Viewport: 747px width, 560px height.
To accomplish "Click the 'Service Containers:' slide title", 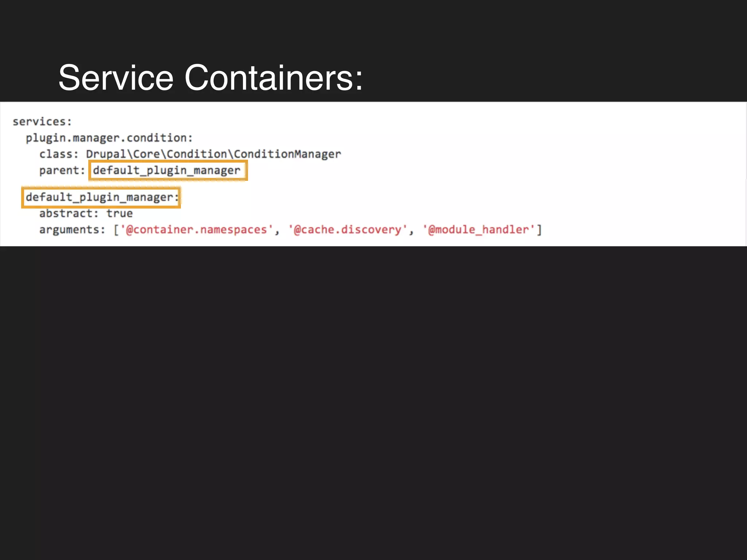I will [x=210, y=78].
